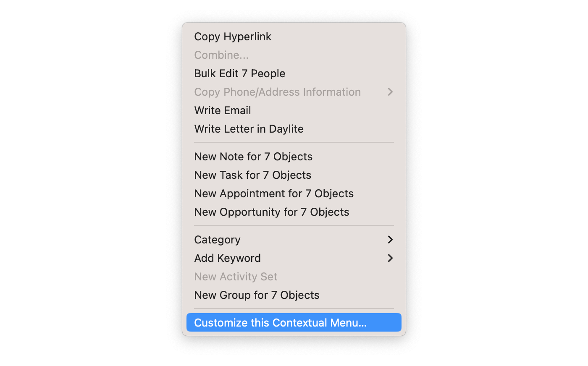Choose Copy Hyperlink from the menu
The width and height of the screenshot is (588, 366).
pos(233,37)
